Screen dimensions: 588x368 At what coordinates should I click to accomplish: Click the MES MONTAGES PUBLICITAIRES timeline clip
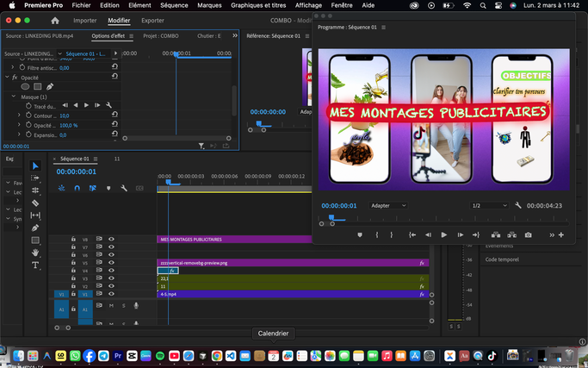pos(232,240)
